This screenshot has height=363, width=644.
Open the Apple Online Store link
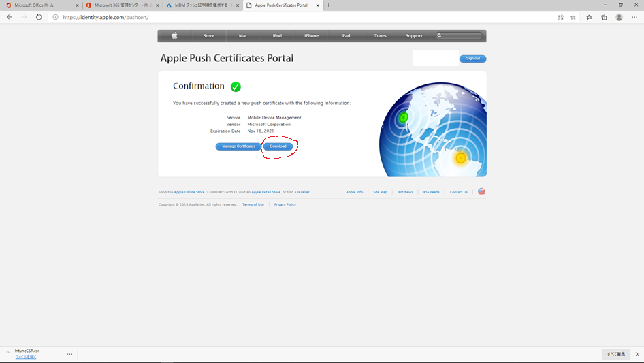[x=189, y=192]
